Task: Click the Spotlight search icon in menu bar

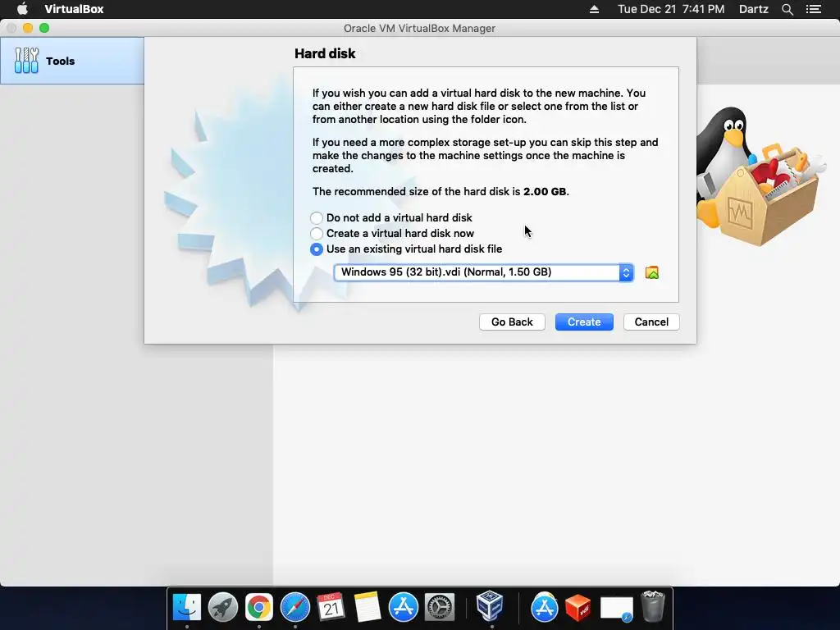Action: (787, 9)
